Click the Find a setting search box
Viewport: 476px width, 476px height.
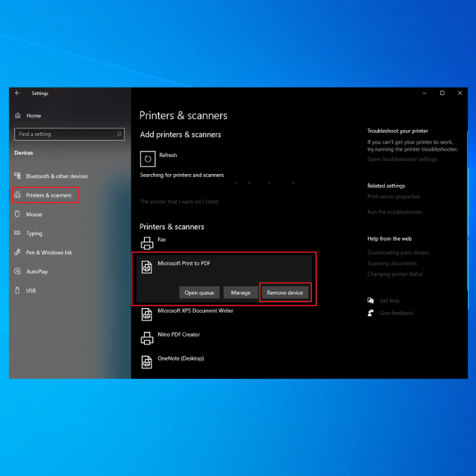pyautogui.click(x=69, y=134)
